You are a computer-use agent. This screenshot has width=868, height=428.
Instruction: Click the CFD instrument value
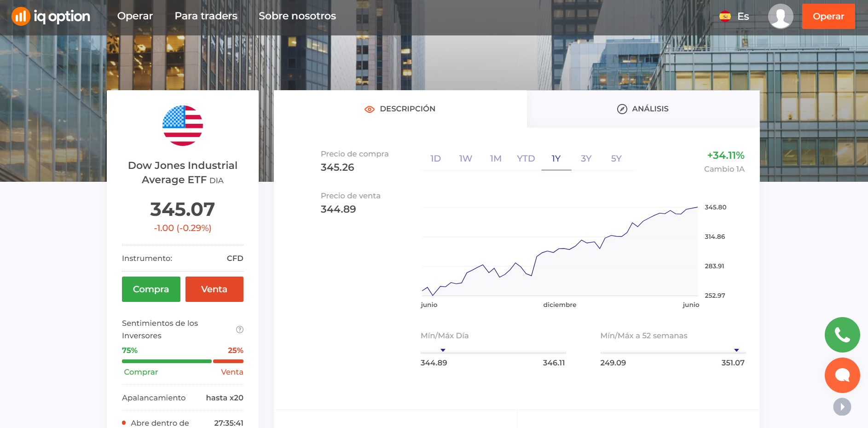[235, 259]
